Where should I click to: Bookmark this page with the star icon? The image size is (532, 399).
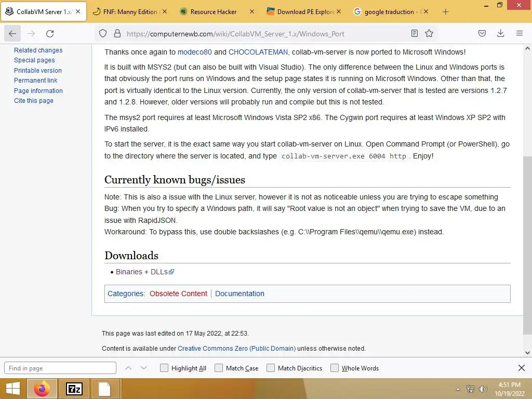[x=429, y=33]
